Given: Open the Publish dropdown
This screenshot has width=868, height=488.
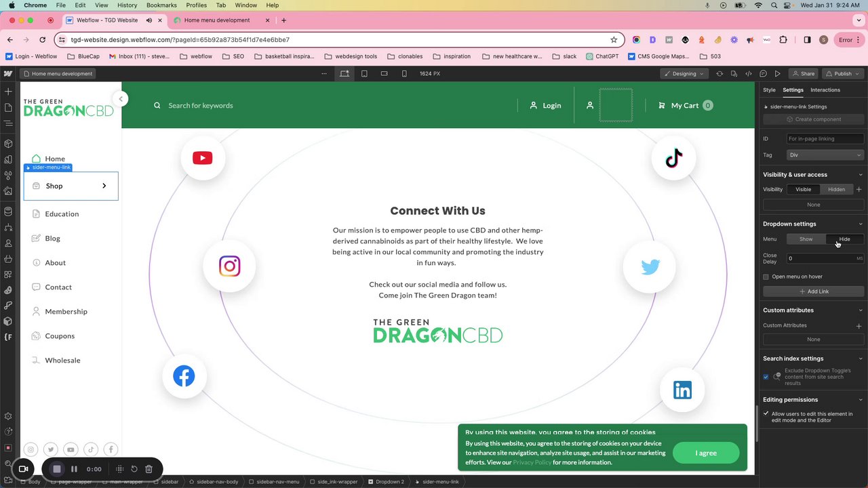Looking at the screenshot, I should pos(844,73).
